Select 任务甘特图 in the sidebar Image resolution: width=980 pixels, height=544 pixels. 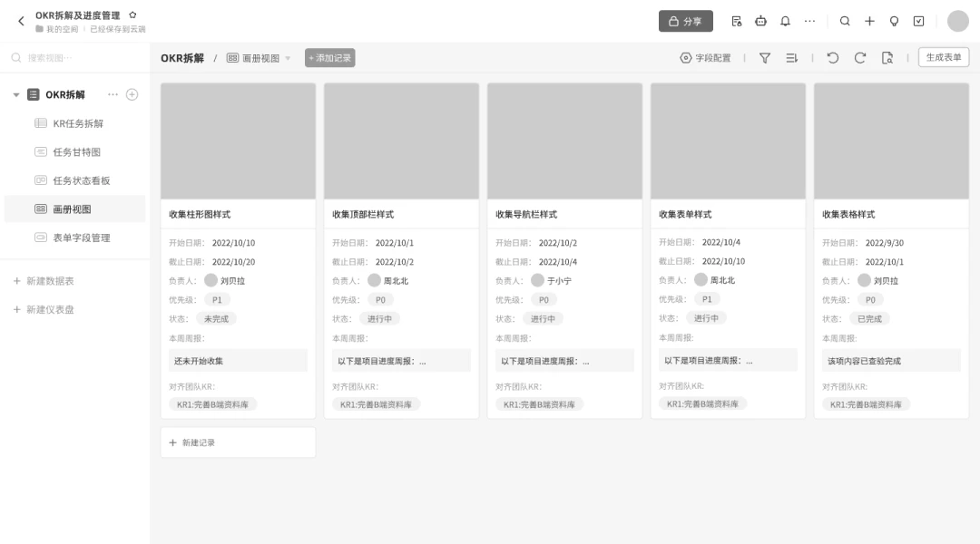(77, 151)
